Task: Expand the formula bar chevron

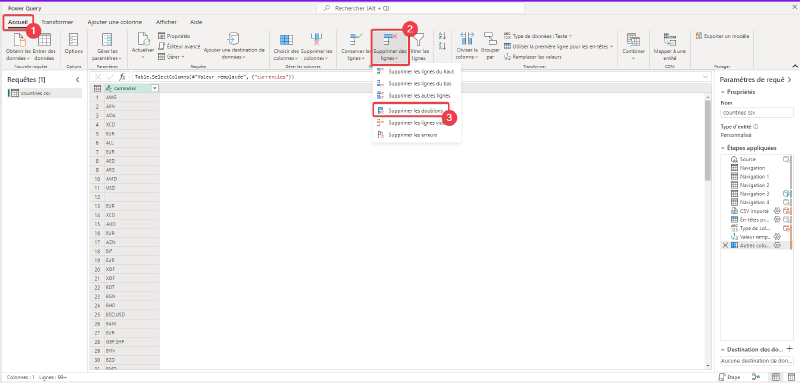Action: coord(706,77)
